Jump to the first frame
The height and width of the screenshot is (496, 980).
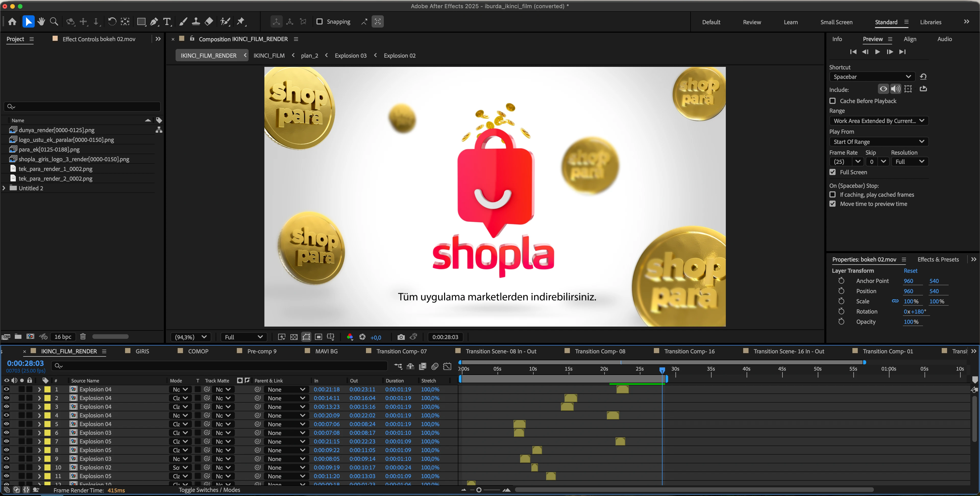[853, 52]
